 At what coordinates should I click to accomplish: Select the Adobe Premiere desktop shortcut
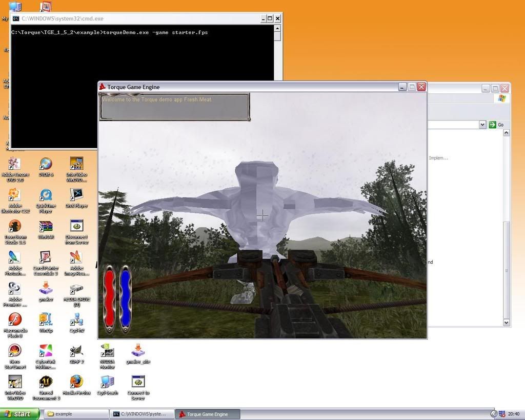click(x=15, y=294)
